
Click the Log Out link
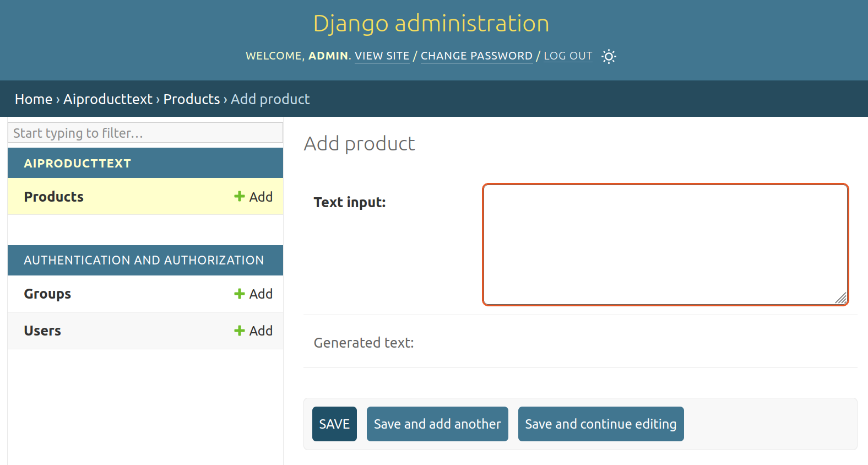(568, 56)
